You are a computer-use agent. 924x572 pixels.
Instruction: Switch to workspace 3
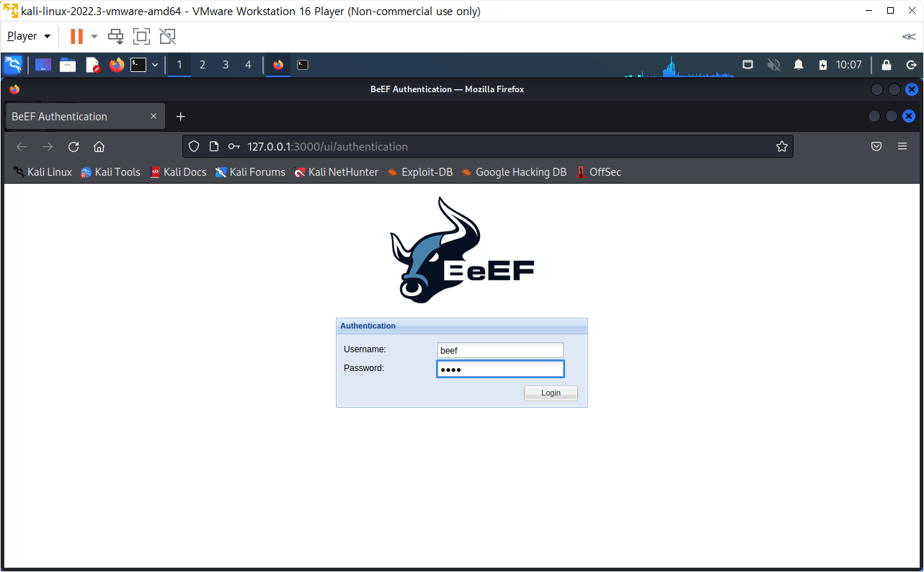(226, 65)
